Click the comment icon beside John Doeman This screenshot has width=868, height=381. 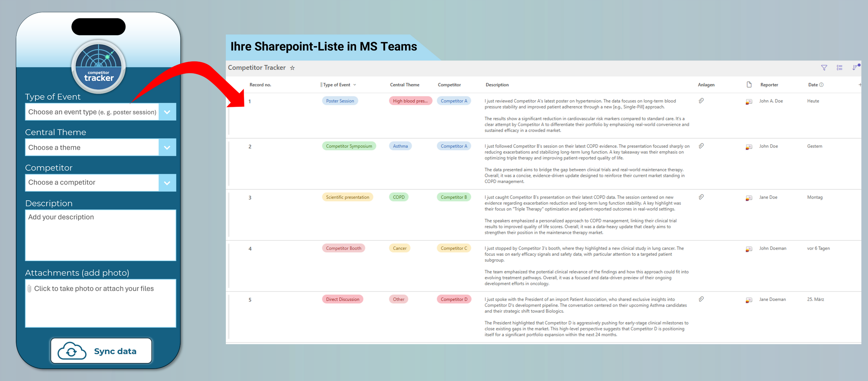pos(749,249)
